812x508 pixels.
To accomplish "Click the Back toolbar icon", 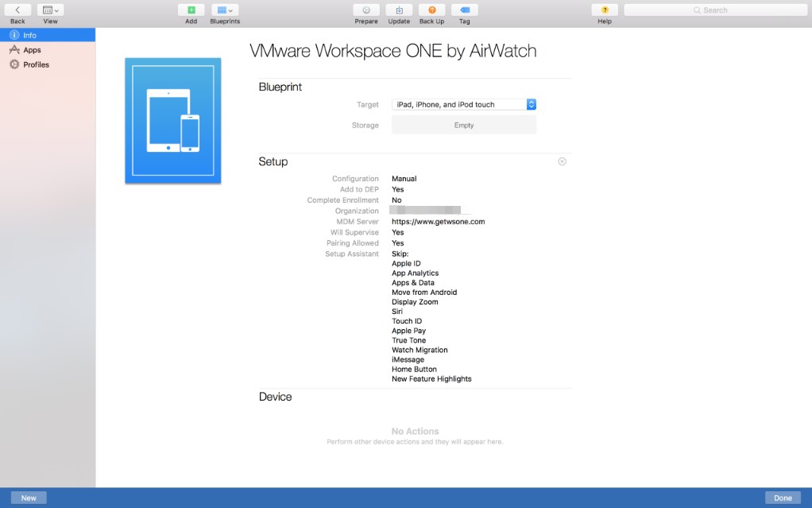I will [x=17, y=10].
